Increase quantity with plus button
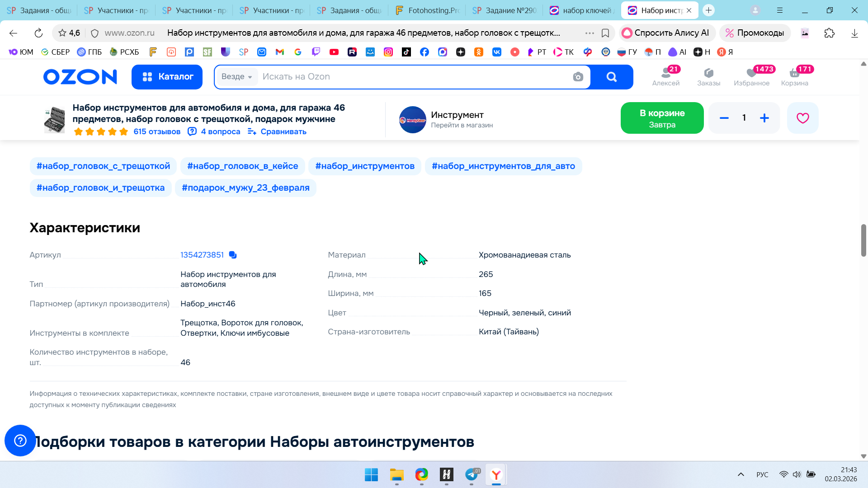 [764, 118]
